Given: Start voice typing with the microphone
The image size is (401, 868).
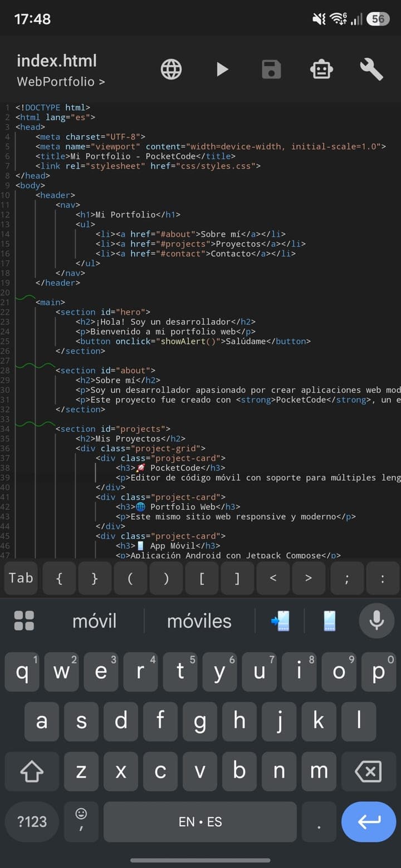Looking at the screenshot, I should (376, 620).
